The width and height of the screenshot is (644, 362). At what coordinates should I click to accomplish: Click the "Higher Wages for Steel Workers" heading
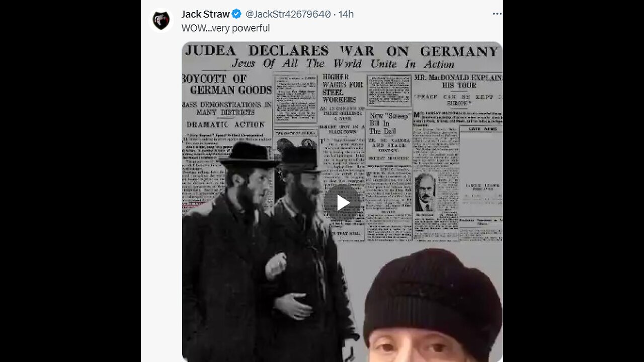coord(343,88)
